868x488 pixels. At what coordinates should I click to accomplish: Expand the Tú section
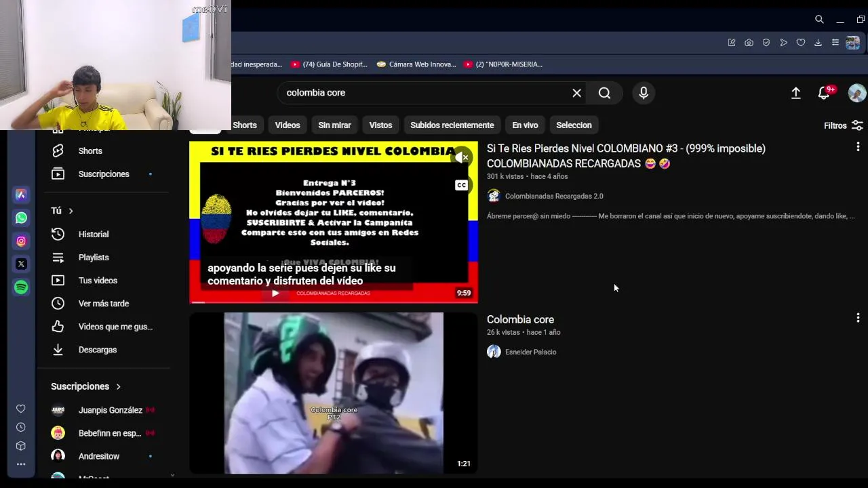(x=62, y=211)
